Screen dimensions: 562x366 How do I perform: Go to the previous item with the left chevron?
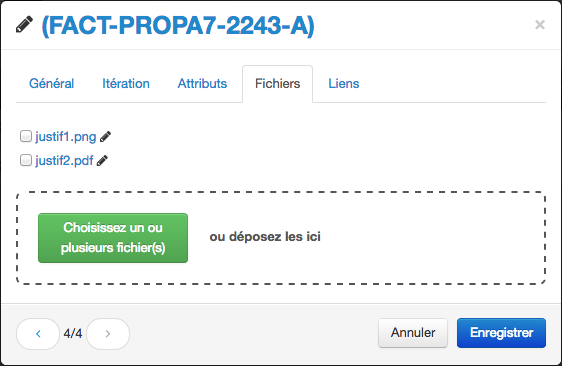pos(38,334)
